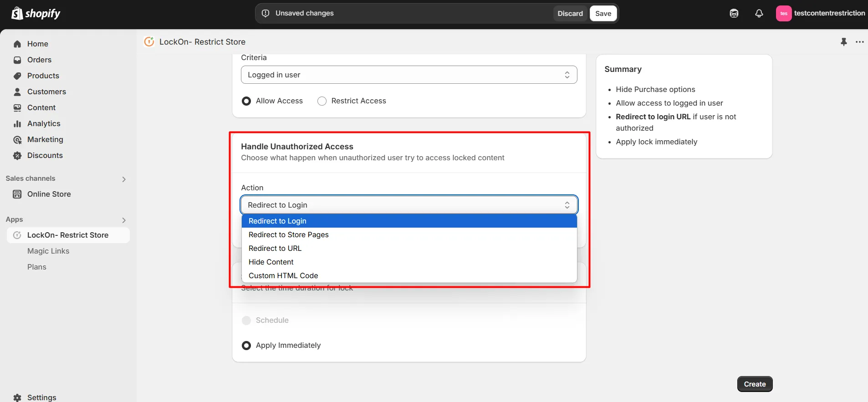Viewport: 868px width, 402px height.
Task: Collapse the Action Redirect to Login dropdown
Action: pyautogui.click(x=409, y=205)
